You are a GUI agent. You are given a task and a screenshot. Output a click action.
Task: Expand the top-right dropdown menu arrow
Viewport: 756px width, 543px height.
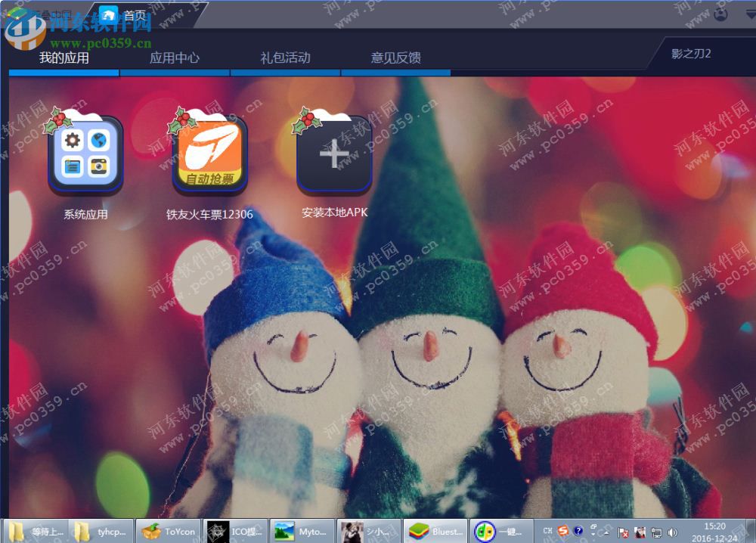[751, 15]
